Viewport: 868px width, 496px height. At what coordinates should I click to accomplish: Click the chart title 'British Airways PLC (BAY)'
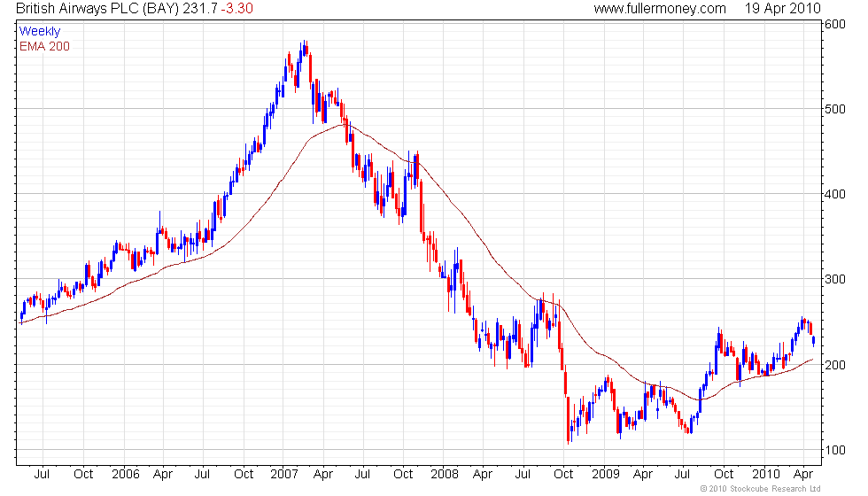(97, 9)
